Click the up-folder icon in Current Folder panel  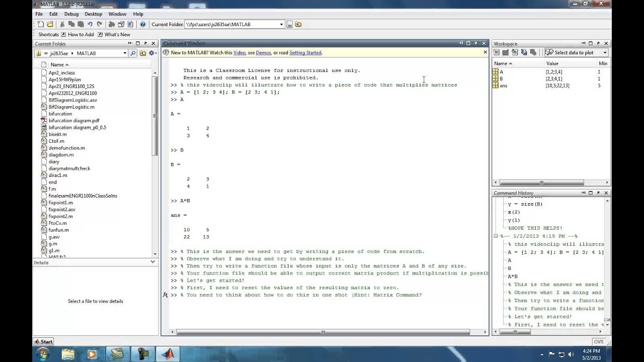143,53
